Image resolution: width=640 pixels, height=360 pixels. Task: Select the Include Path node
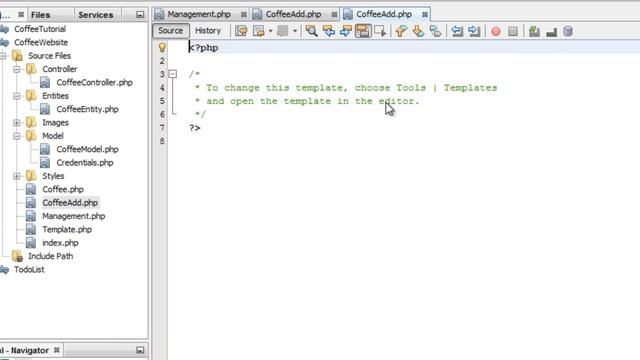51,256
